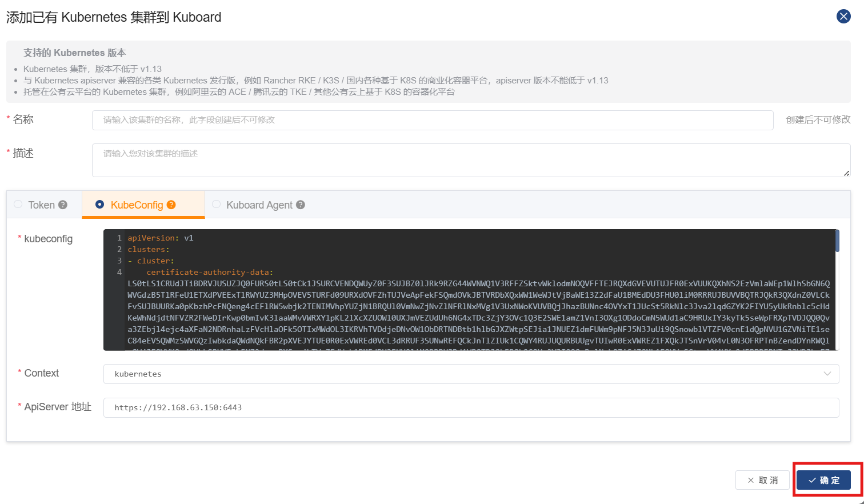Close the add cluster dialog
Image resolution: width=864 pixels, height=504 pixels.
click(x=843, y=17)
